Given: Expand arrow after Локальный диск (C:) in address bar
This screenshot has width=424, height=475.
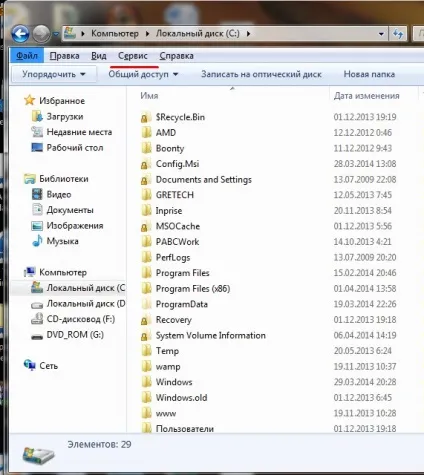Looking at the screenshot, I should (x=248, y=34).
